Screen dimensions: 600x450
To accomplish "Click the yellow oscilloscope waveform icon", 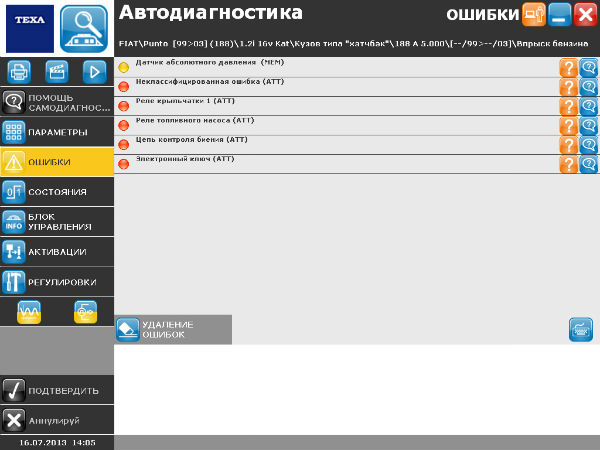I will tap(29, 312).
